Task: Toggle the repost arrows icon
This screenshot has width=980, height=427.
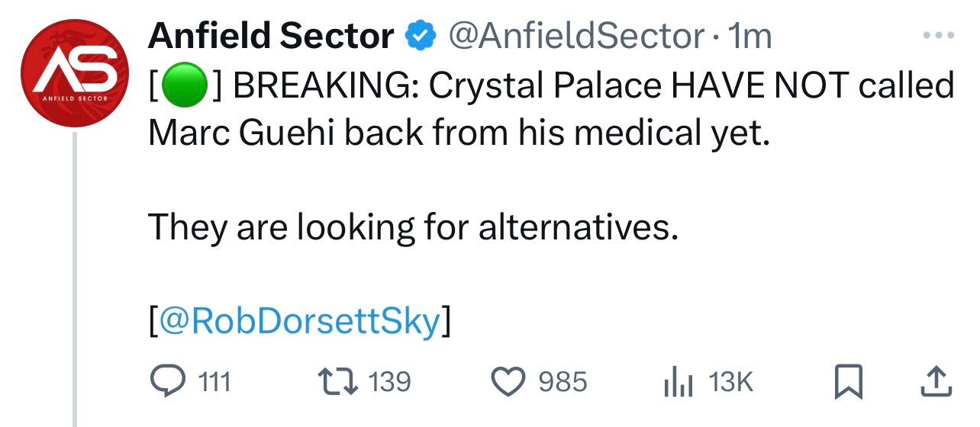Action: [x=340, y=381]
